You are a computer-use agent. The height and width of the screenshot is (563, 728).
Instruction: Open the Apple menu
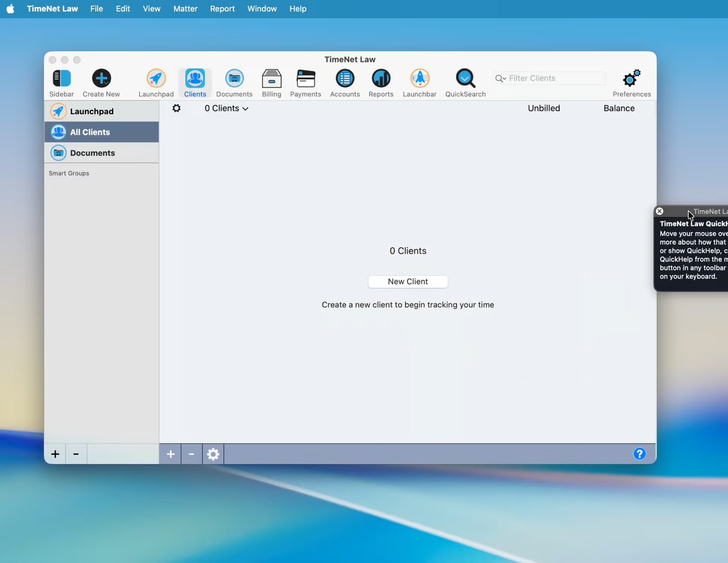pyautogui.click(x=10, y=9)
